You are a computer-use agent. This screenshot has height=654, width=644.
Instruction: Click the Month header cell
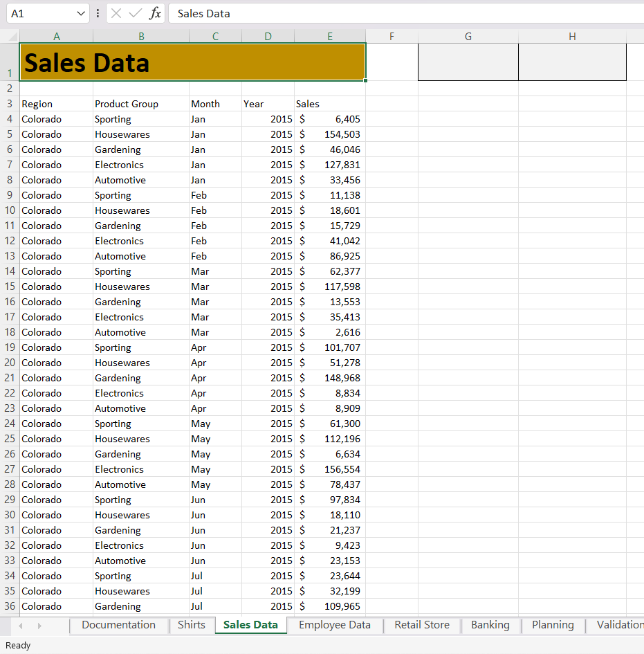click(x=216, y=104)
